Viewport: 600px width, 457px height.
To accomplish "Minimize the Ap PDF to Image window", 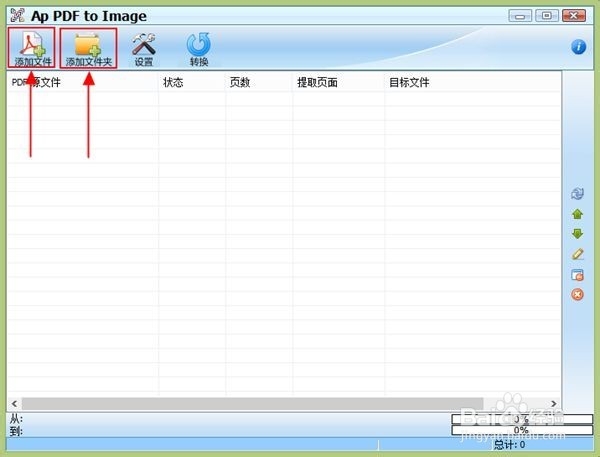I will [x=520, y=15].
